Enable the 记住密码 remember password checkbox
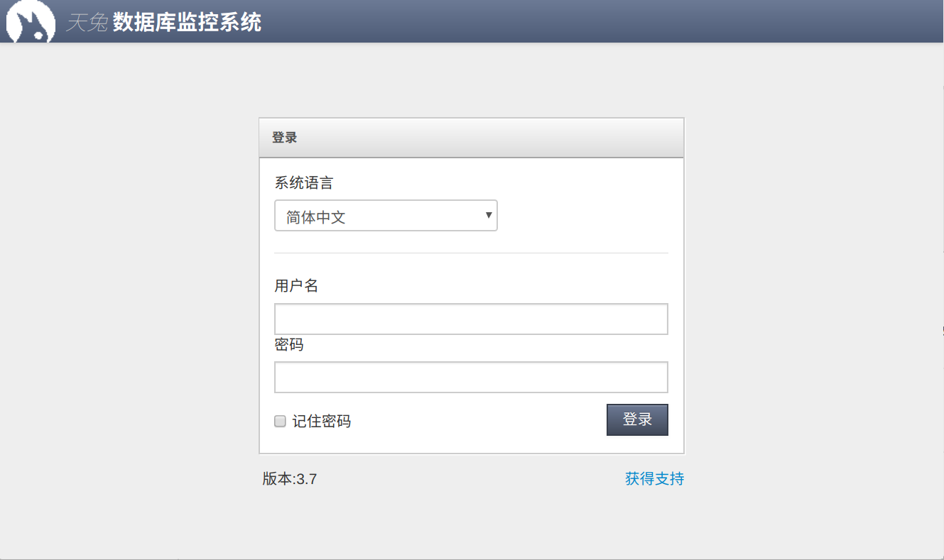944x560 pixels. (x=279, y=421)
